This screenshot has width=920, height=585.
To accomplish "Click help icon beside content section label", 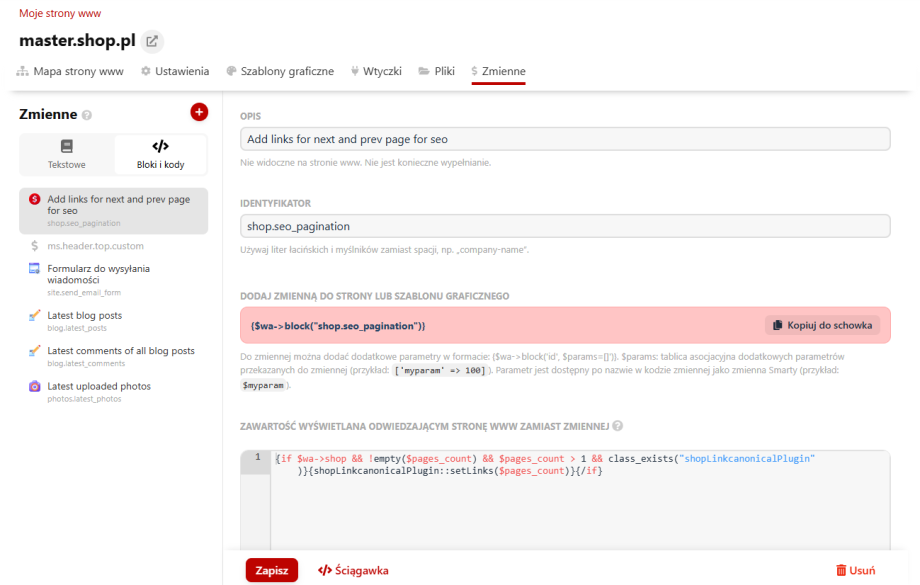I will click(618, 425).
